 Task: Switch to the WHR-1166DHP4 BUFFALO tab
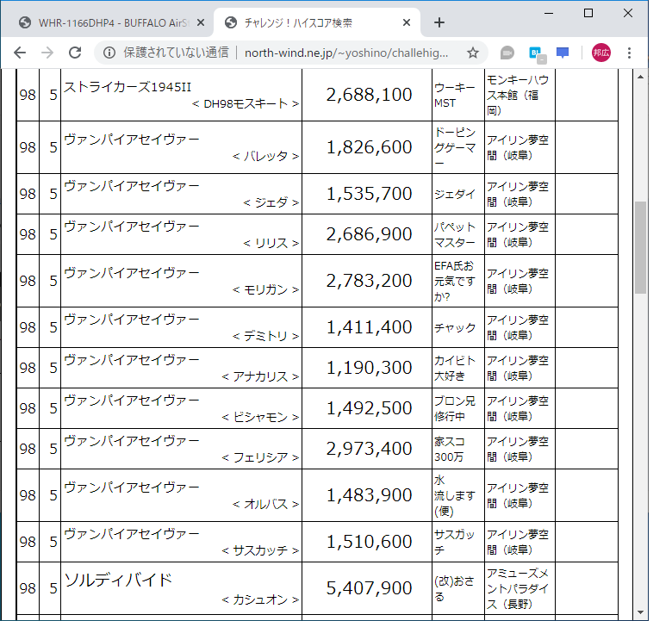(x=105, y=22)
